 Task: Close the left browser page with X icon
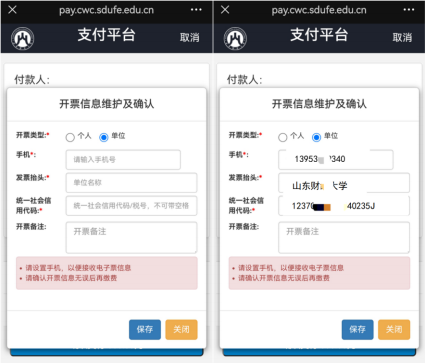(12, 10)
